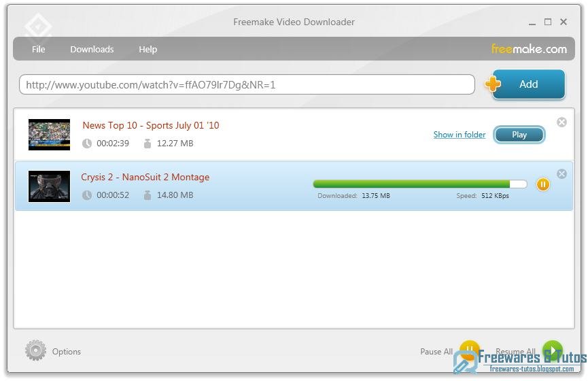Play the News Top 10 video

519,135
